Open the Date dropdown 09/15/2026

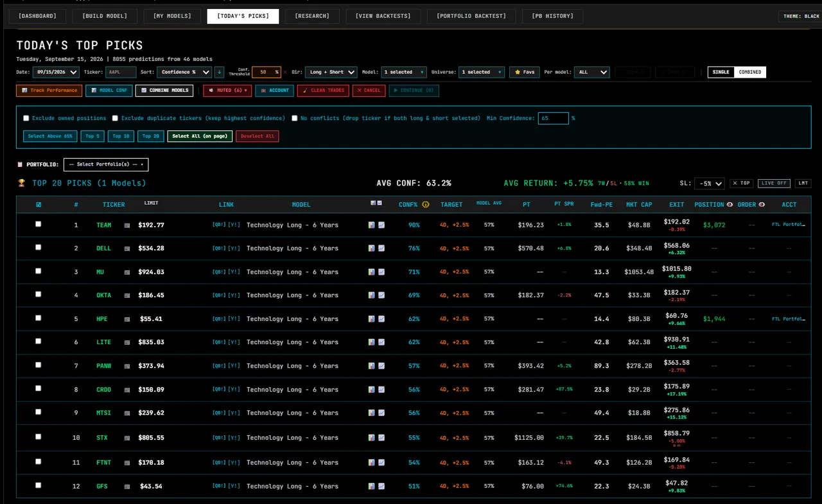click(x=56, y=73)
